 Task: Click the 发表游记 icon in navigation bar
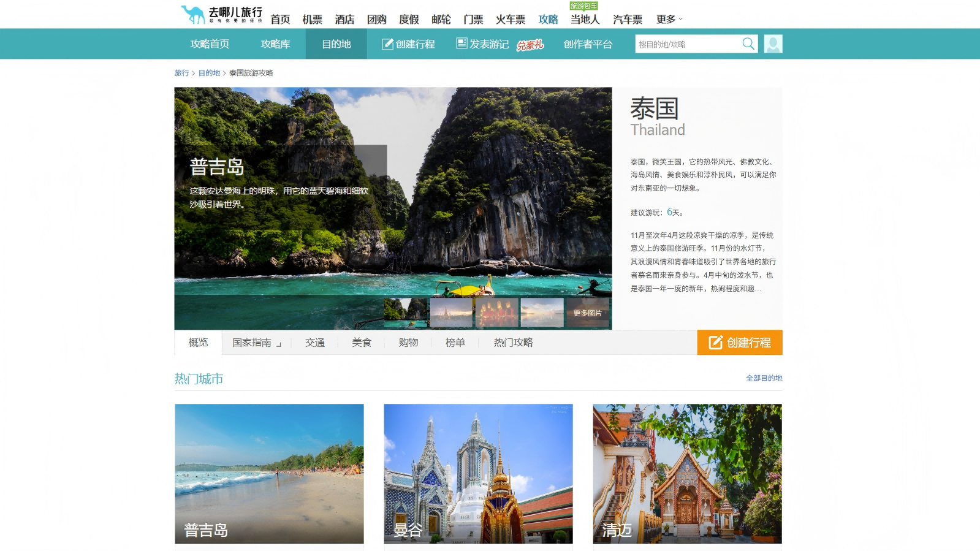point(462,44)
